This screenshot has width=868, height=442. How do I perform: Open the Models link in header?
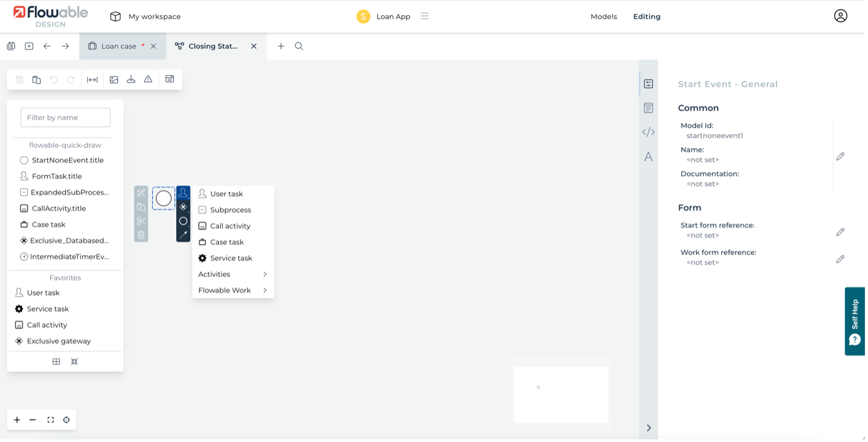603,17
